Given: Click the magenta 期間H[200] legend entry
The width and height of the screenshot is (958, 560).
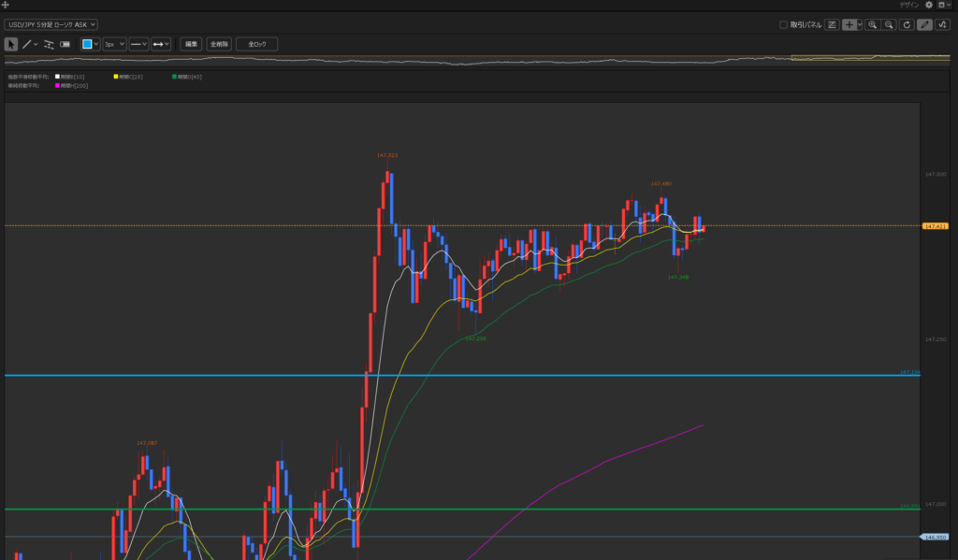Looking at the screenshot, I should (71, 85).
